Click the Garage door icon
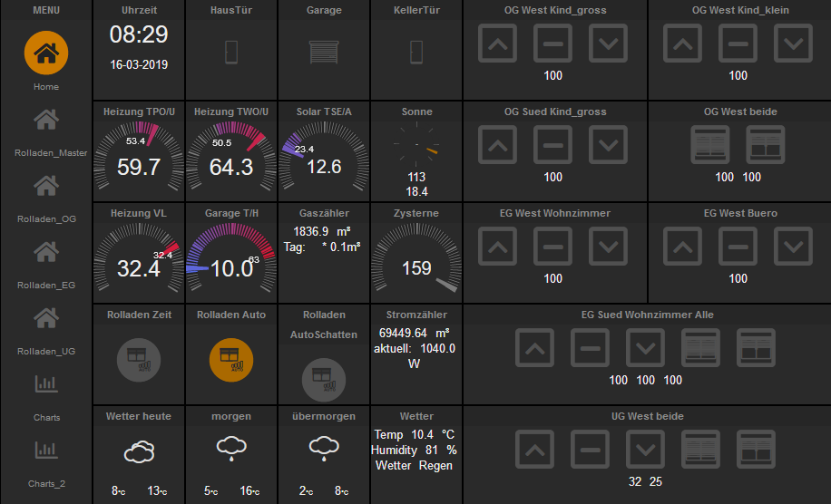831x504 pixels. (324, 53)
